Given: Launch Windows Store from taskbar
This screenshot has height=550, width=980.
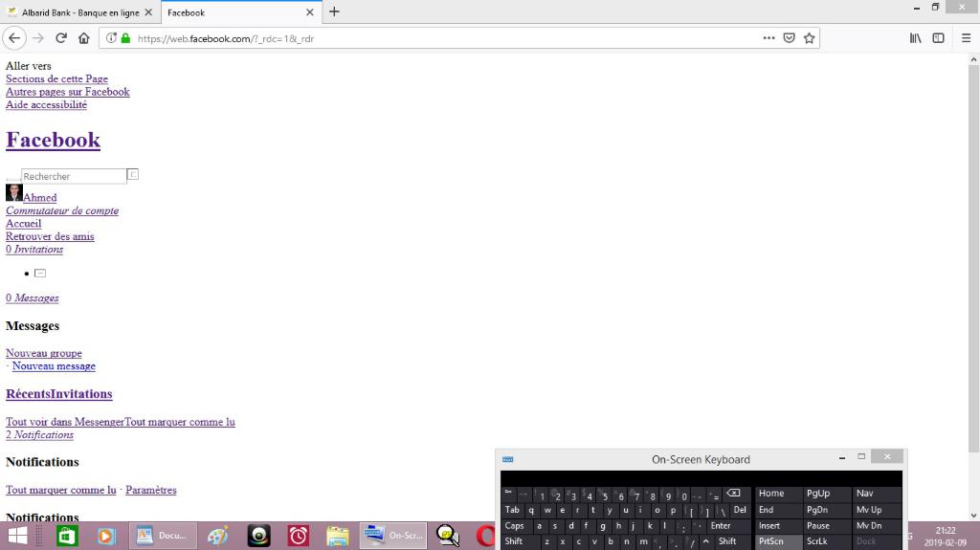Looking at the screenshot, I should pos(68,537).
